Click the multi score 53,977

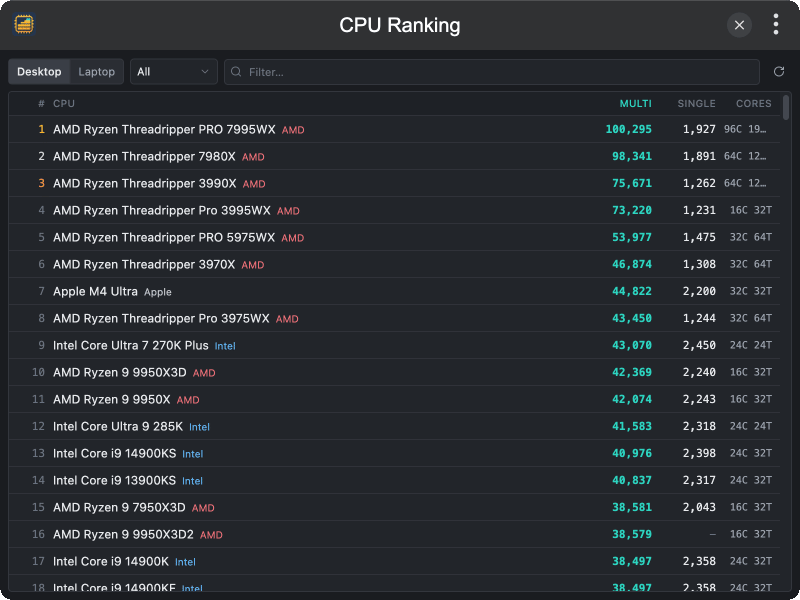632,237
